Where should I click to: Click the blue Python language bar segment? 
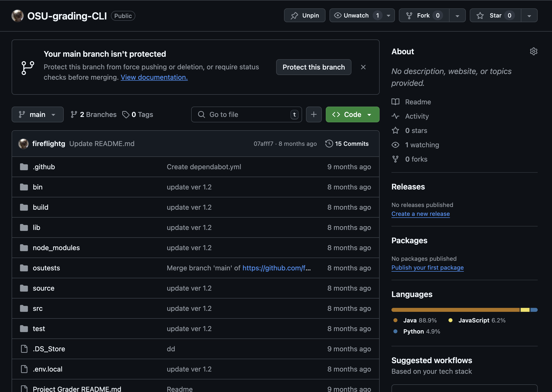tap(534, 310)
